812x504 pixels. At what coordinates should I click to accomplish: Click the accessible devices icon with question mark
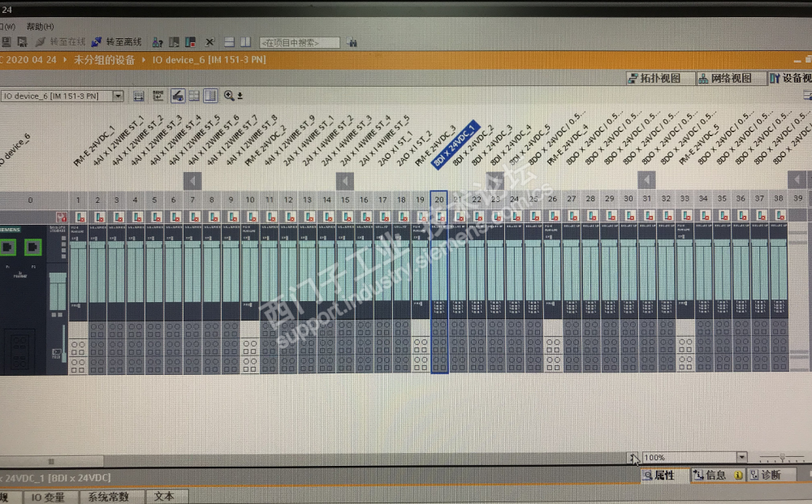(x=158, y=42)
